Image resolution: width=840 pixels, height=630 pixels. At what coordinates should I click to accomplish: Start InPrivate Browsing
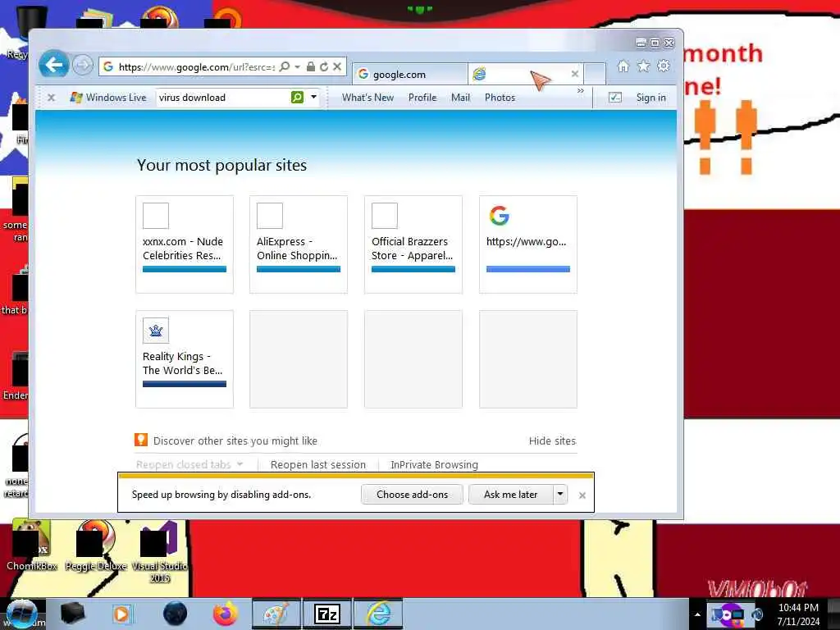click(435, 464)
